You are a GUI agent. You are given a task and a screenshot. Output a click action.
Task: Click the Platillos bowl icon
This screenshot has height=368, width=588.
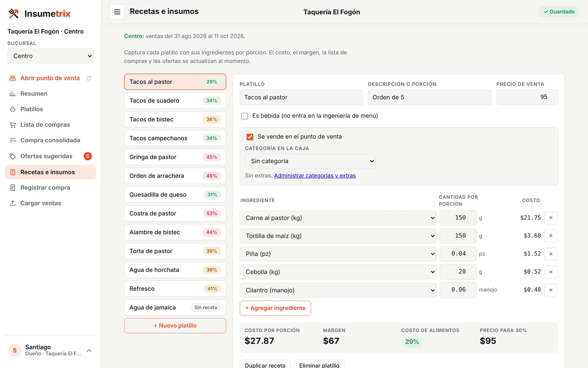pos(13,109)
